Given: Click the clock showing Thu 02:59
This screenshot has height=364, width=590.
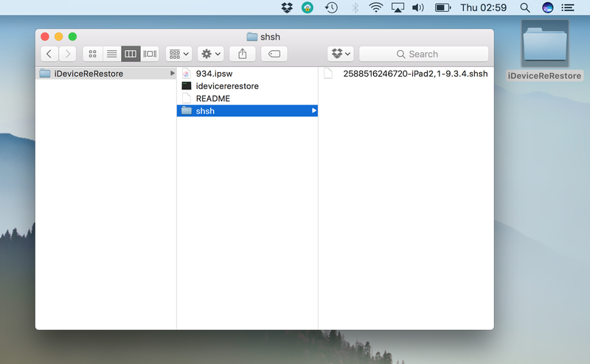Looking at the screenshot, I should point(484,7).
